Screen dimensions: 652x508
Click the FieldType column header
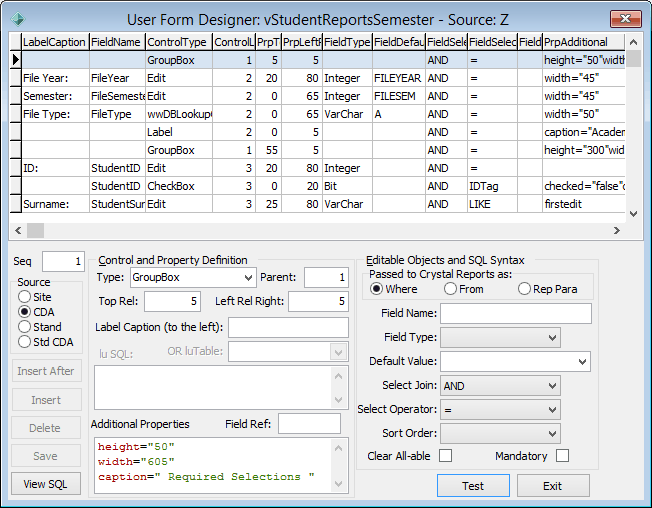347,42
